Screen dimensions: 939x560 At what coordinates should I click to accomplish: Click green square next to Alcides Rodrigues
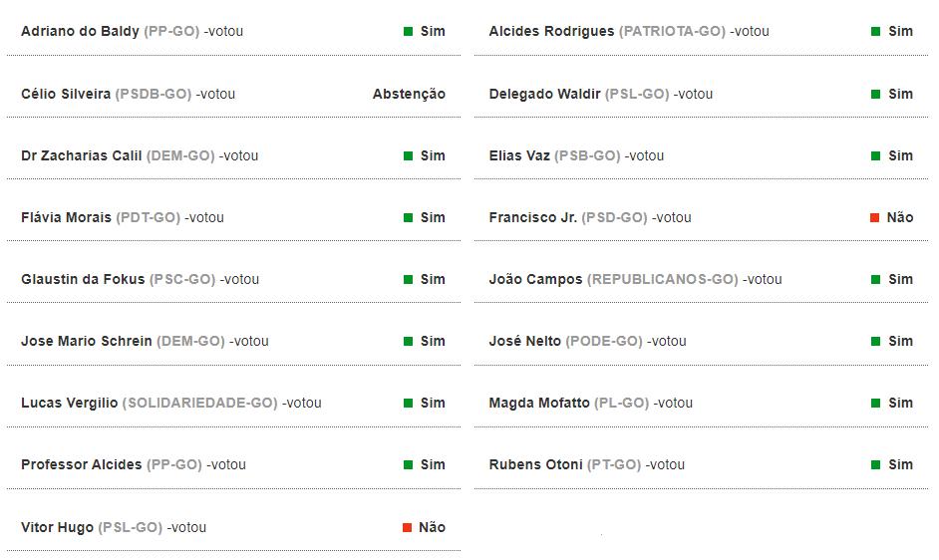(876, 32)
